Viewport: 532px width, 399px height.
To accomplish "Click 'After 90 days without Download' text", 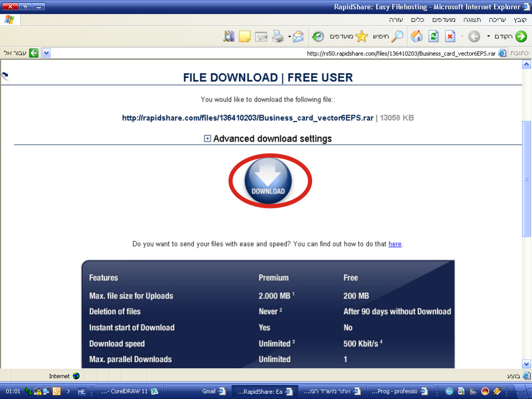I will (x=397, y=312).
